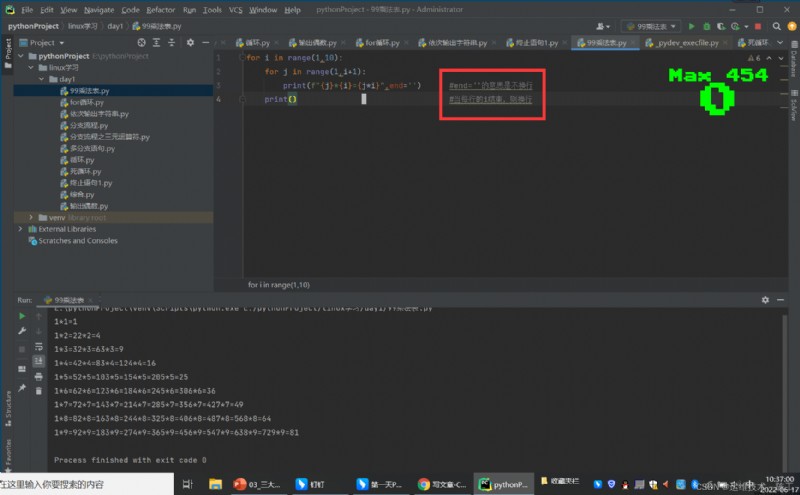Viewport: 800px width, 495px height.
Task: Switch to the _pydev_execfile.py editor tab
Action: tap(687, 43)
